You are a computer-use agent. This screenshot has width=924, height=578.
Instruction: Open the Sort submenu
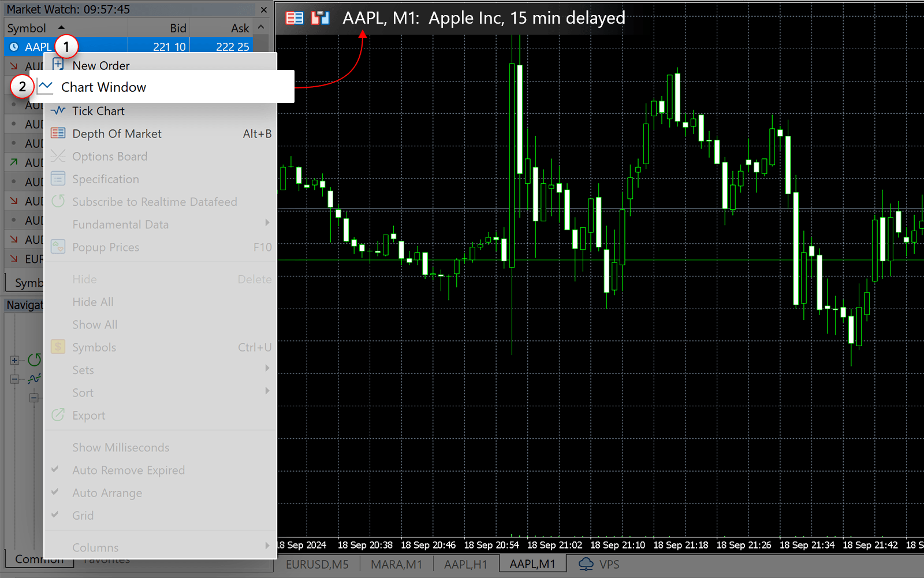pos(266,391)
